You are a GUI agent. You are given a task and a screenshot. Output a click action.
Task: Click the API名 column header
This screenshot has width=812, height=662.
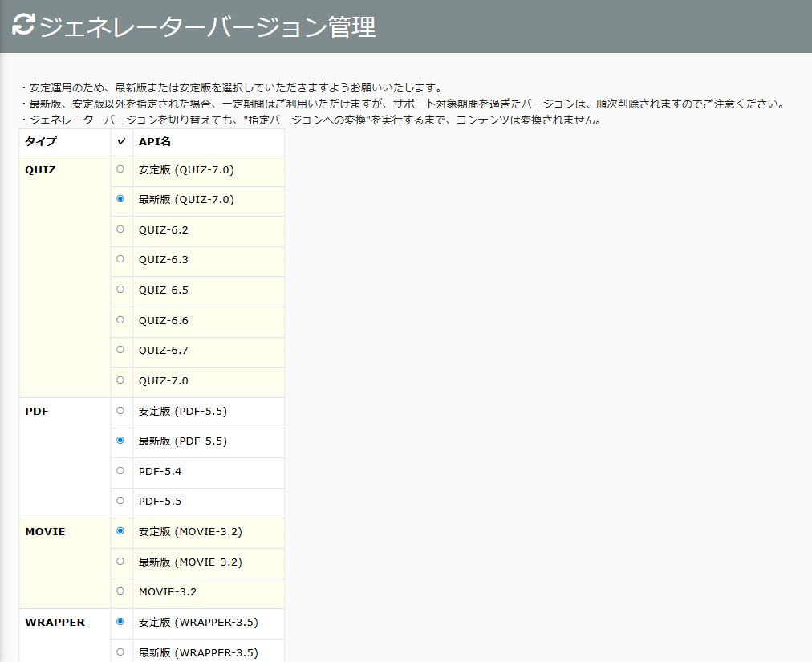155,142
